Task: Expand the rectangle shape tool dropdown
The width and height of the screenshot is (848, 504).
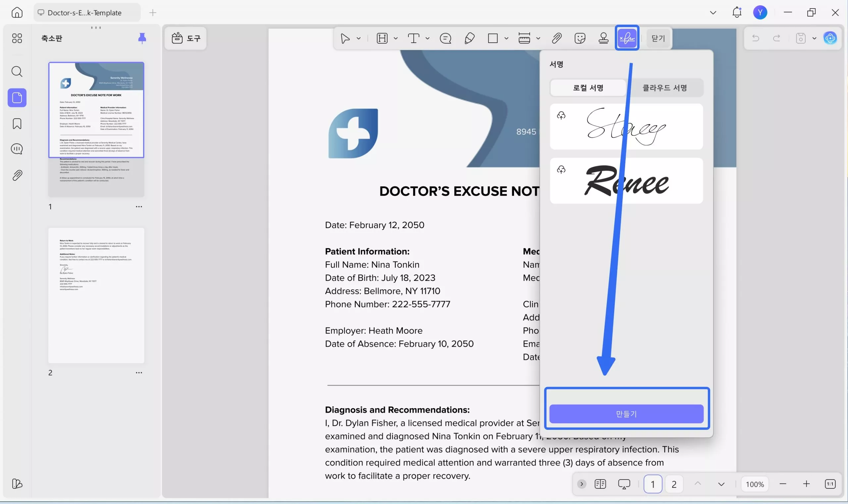Action: (506, 38)
